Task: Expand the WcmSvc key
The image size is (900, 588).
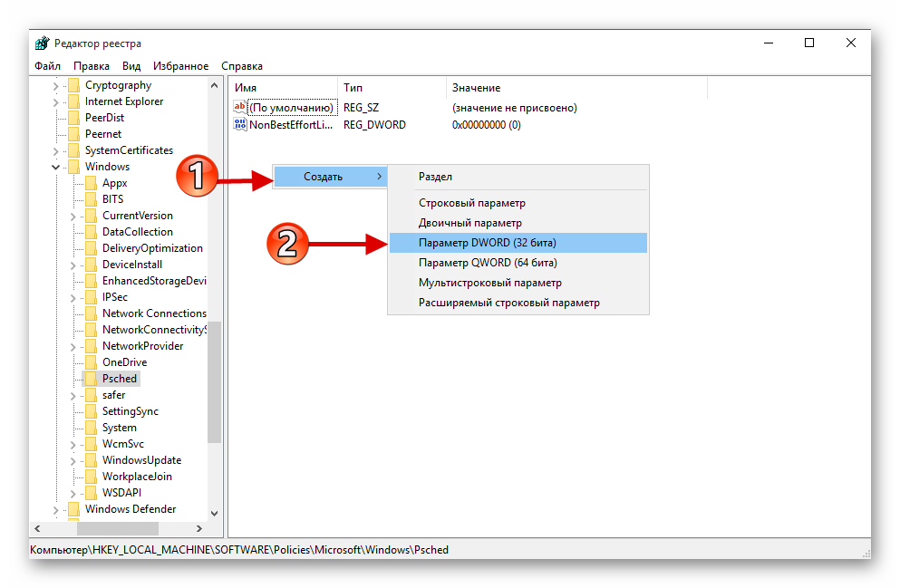Action: tap(73, 445)
